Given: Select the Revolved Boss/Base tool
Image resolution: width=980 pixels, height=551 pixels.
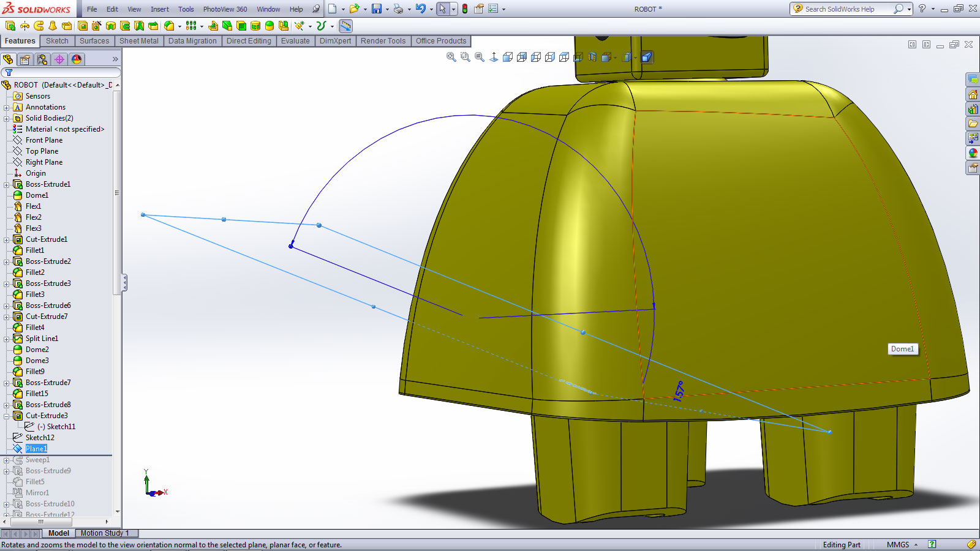Looking at the screenshot, I should coord(24,26).
